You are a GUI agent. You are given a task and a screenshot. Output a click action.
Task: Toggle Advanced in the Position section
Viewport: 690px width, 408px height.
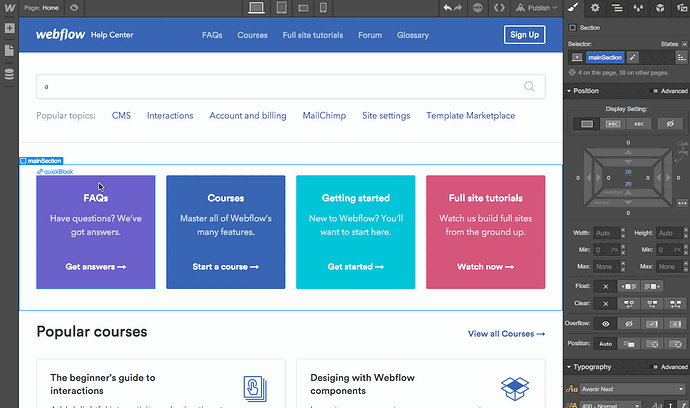670,91
